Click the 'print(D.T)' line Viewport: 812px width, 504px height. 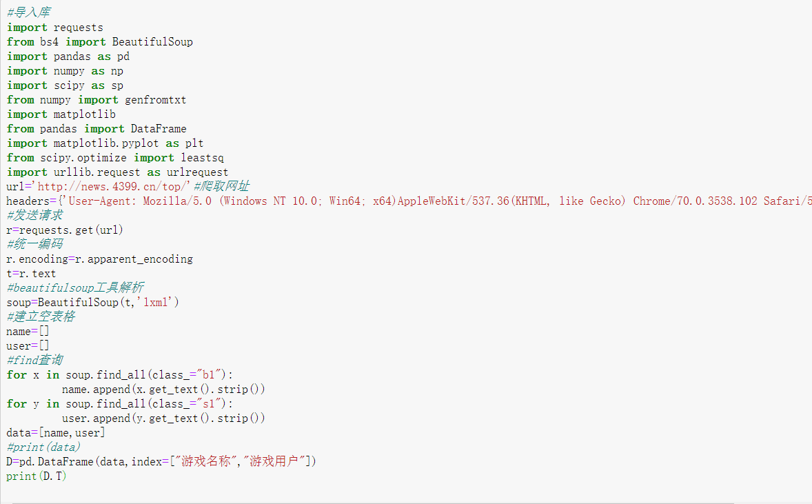37,476
